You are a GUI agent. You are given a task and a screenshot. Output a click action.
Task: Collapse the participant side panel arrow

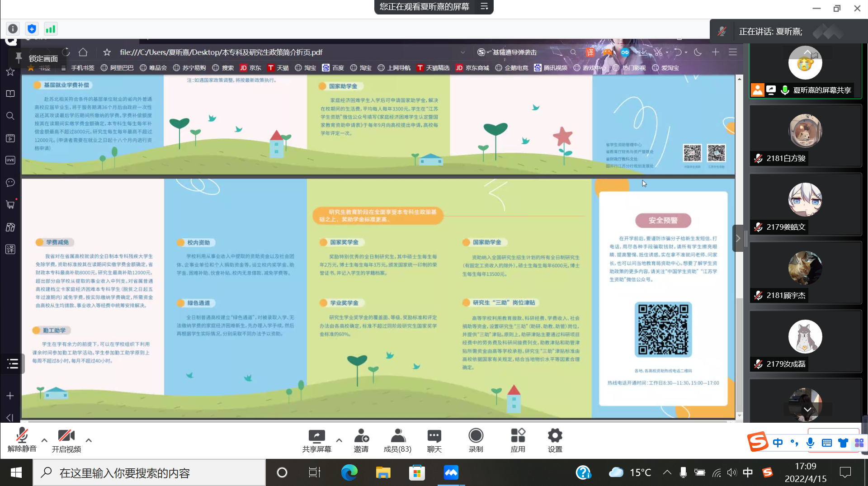(x=738, y=238)
